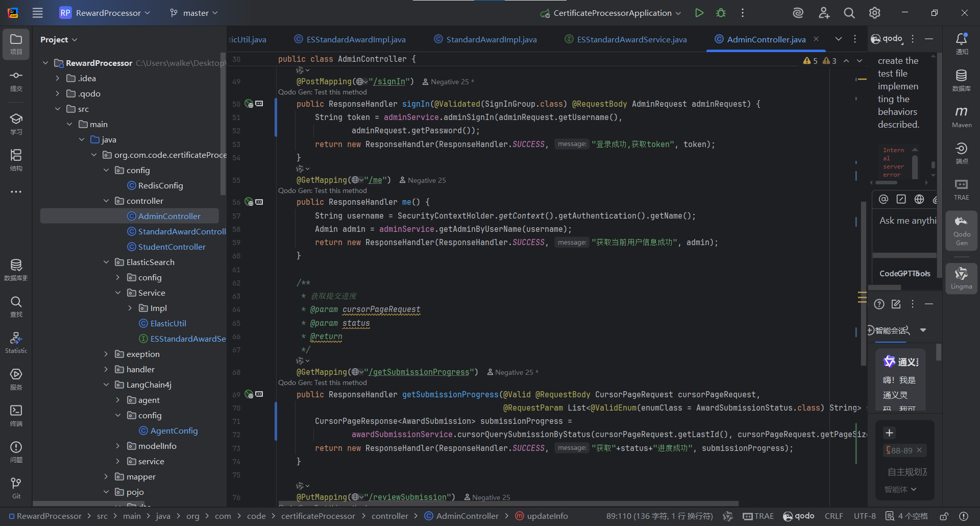Open the Git tool window
This screenshot has width=980, height=526.
pos(16,488)
